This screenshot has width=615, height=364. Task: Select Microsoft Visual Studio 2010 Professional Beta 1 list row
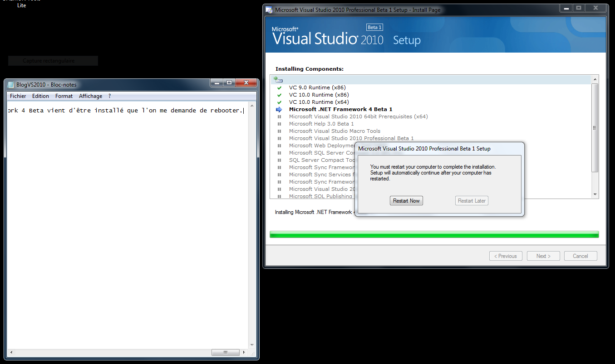pyautogui.click(x=351, y=138)
